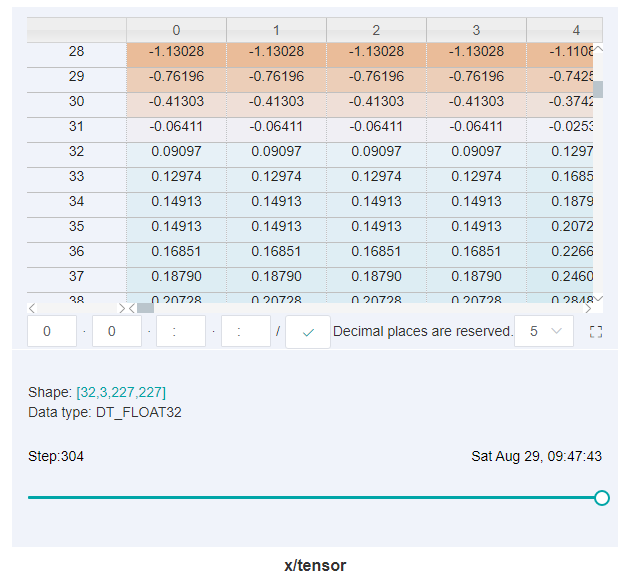The image size is (627, 586).
Task: Click the far-left horizontal scroll left arrow
Action: (32, 308)
